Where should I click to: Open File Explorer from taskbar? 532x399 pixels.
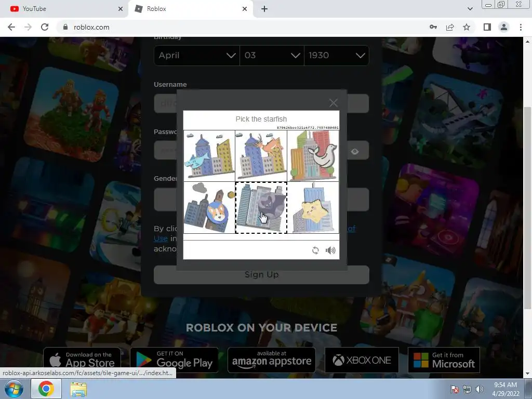click(x=78, y=389)
